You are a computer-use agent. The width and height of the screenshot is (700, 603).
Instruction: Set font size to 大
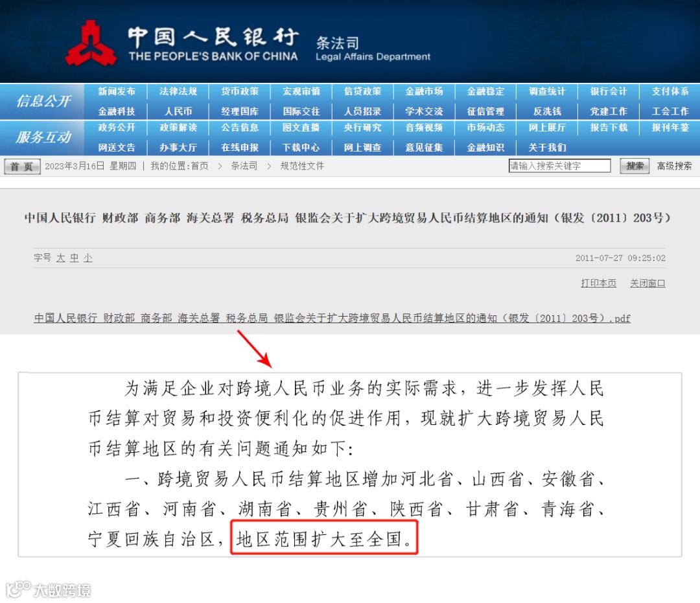pyautogui.click(x=61, y=258)
